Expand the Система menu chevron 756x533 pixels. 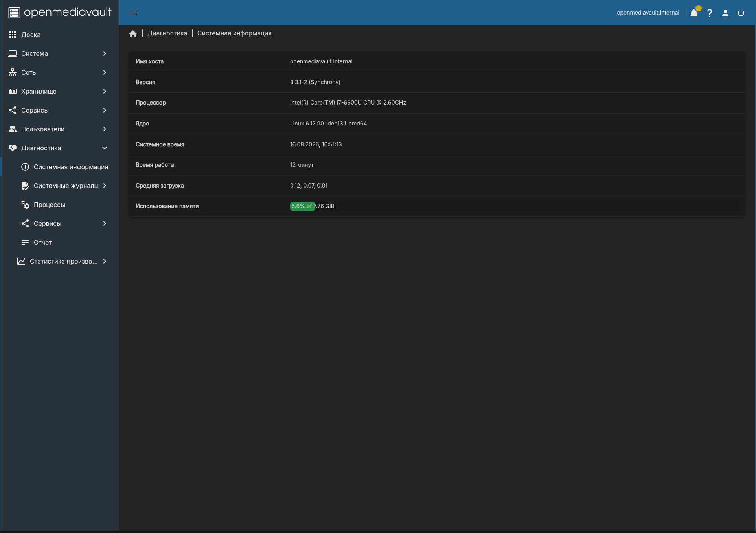[x=105, y=53]
